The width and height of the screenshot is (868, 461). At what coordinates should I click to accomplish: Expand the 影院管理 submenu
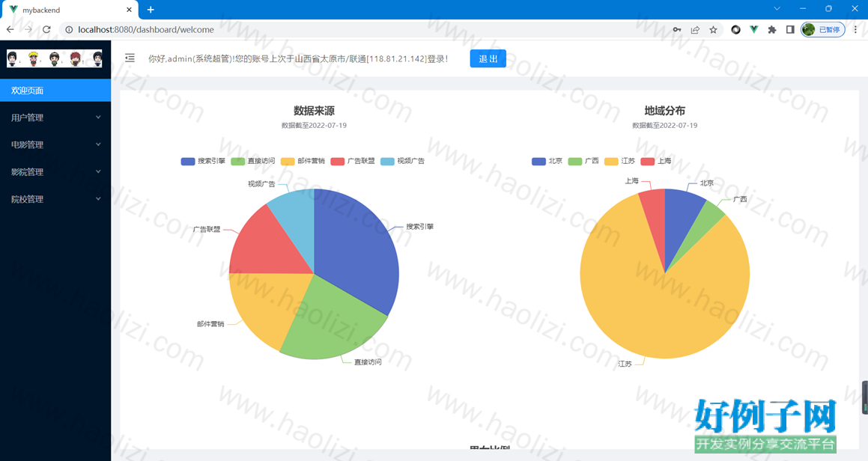tap(55, 171)
